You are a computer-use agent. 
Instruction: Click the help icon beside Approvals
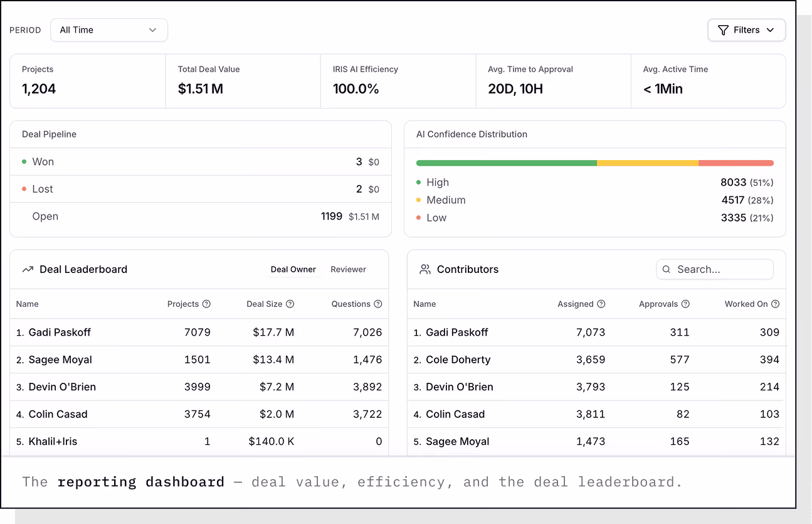[x=685, y=304]
